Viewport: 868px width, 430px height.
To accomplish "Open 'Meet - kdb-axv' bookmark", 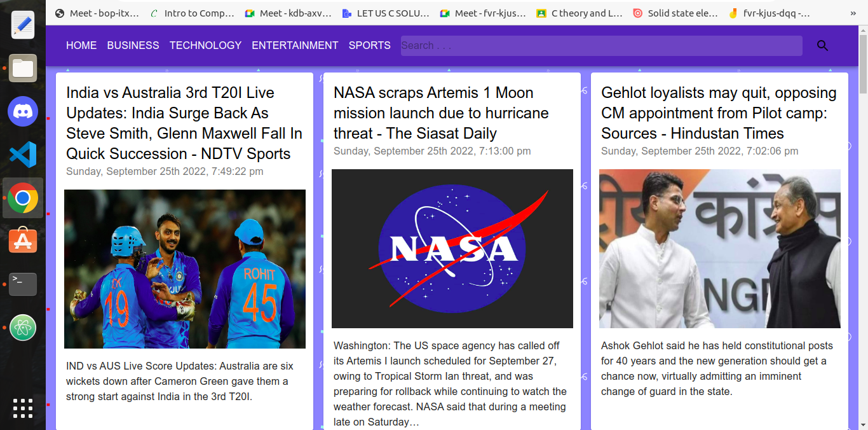I will (x=288, y=13).
